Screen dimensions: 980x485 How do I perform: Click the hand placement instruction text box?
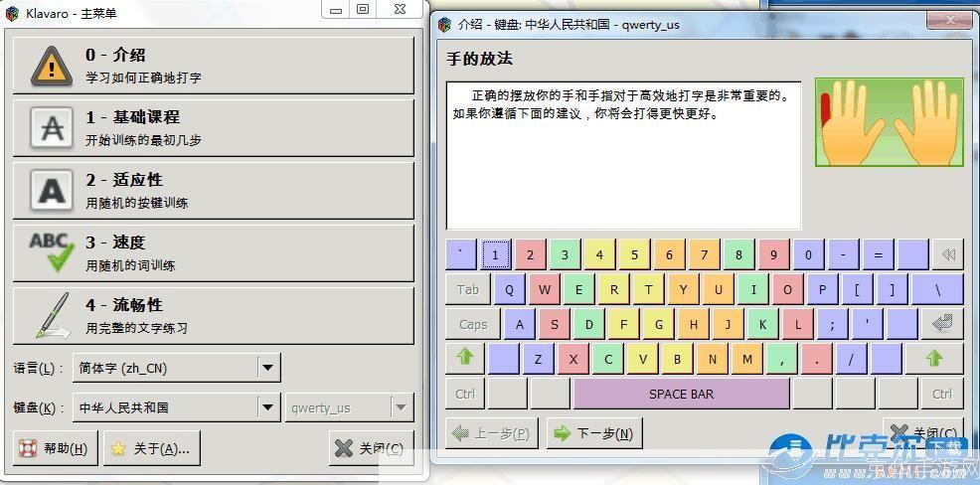pyautogui.click(x=623, y=155)
